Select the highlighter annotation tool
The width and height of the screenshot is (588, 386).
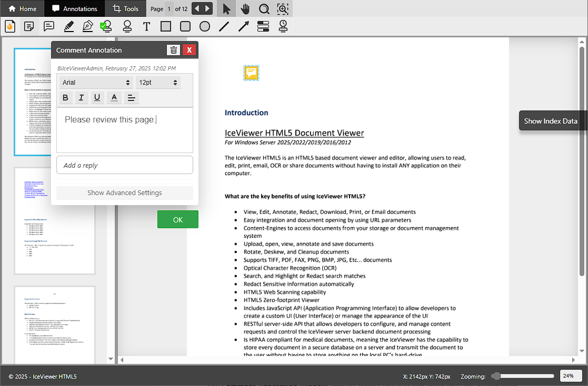click(68, 26)
